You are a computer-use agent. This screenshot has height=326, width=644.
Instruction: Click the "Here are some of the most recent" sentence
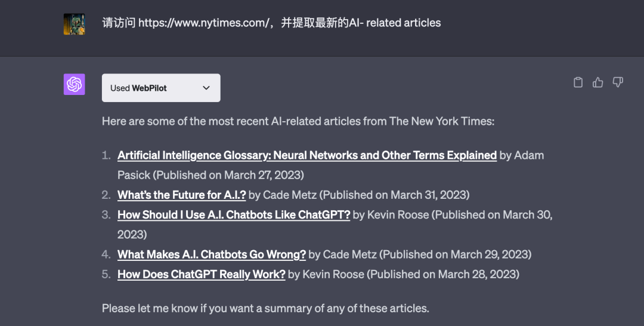point(298,121)
